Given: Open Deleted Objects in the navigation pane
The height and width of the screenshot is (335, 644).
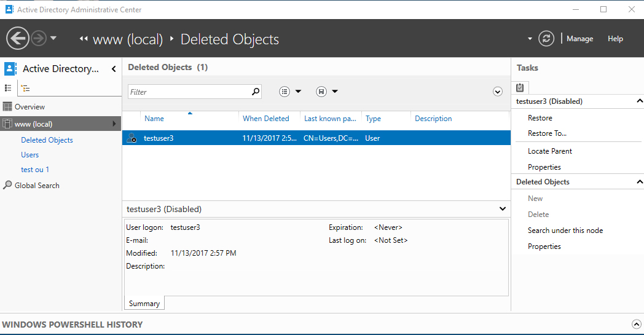Looking at the screenshot, I should coord(47,140).
